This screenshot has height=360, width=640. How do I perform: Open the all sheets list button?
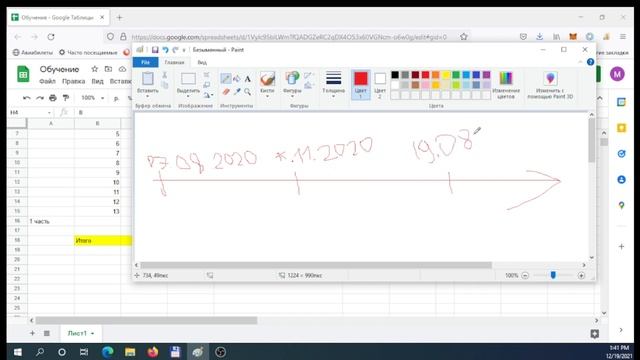[47, 333]
